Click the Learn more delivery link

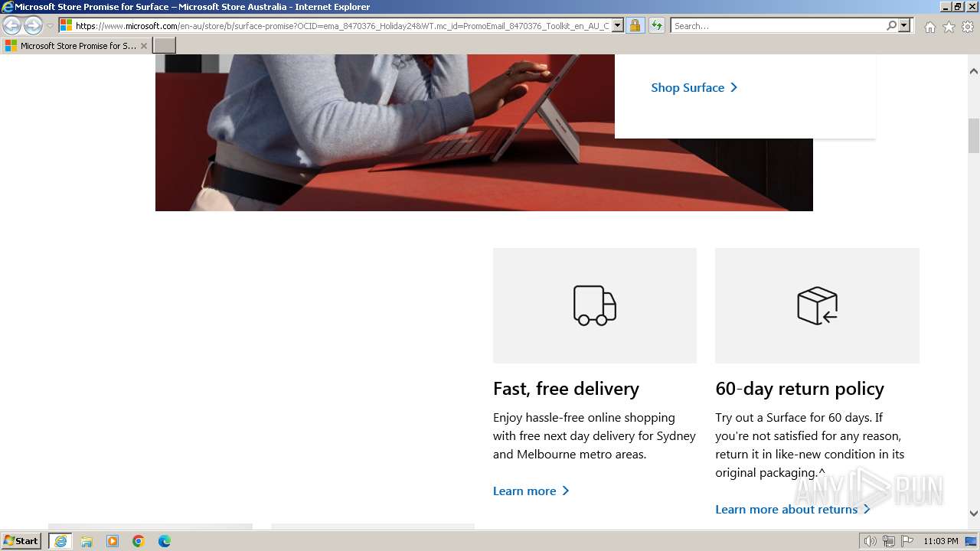tap(531, 491)
